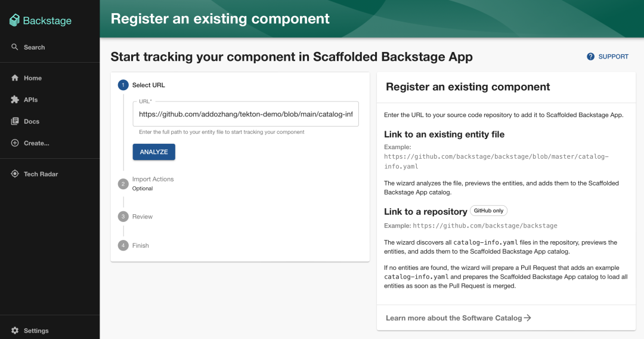Image resolution: width=644 pixels, height=339 pixels.
Task: Select step 3 Review
Action: 135,217
